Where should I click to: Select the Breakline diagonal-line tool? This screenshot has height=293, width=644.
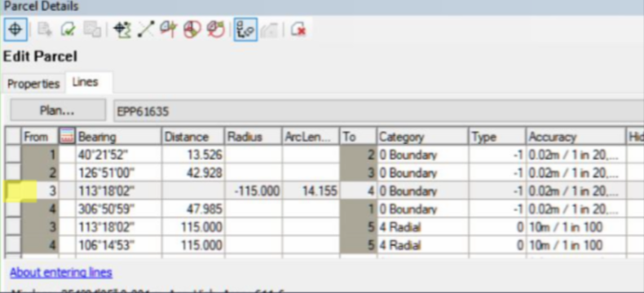145,30
